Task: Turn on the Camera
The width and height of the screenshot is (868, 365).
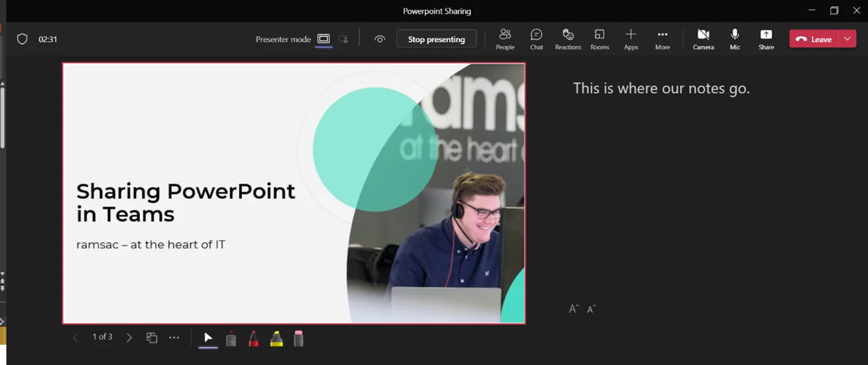Action: [x=703, y=39]
